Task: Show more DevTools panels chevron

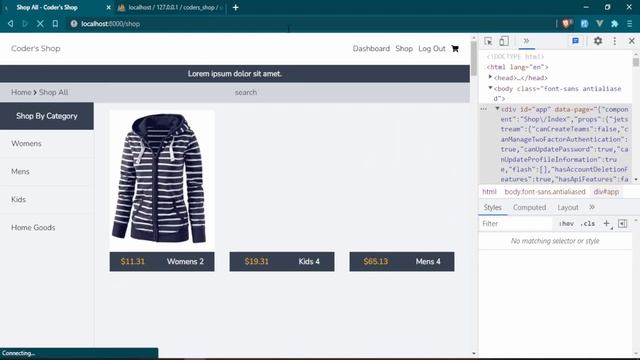Action: click(x=527, y=41)
